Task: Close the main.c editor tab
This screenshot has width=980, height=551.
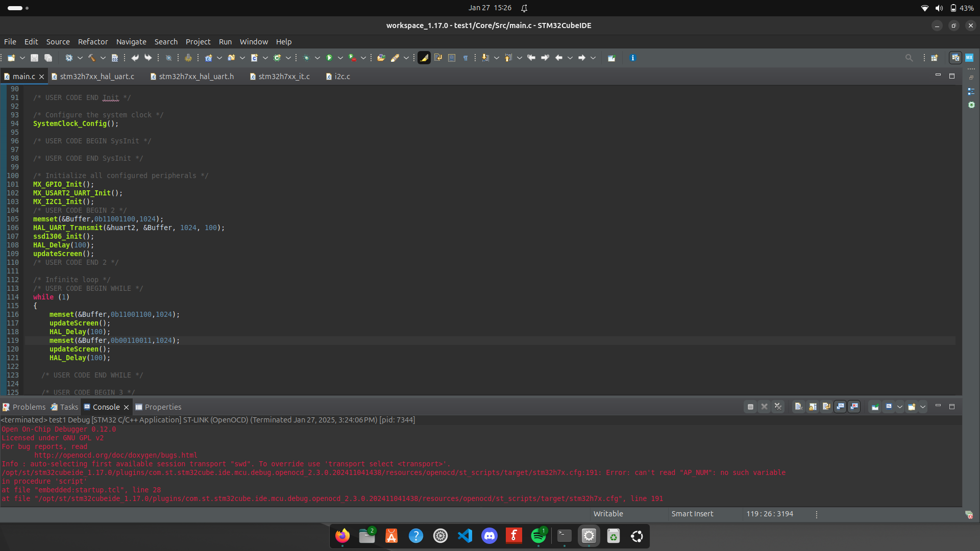Action: (x=42, y=77)
